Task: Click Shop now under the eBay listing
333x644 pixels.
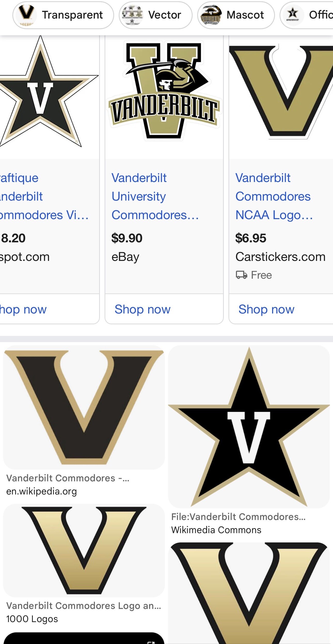Action: click(x=142, y=309)
